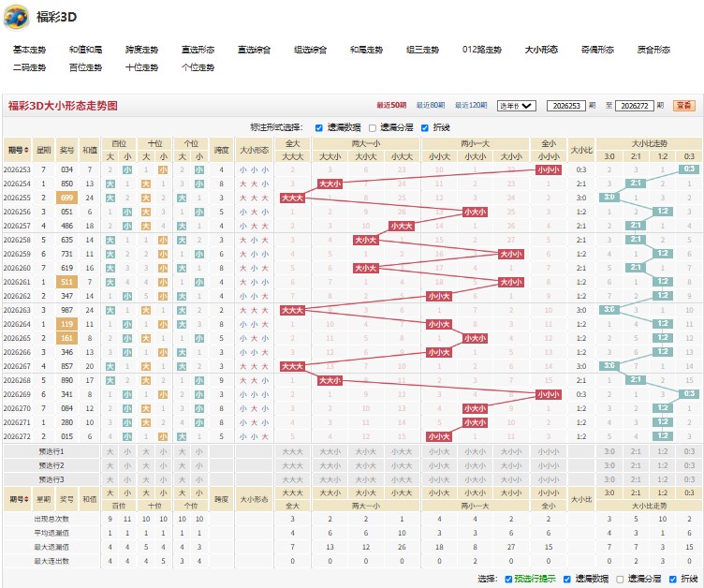Click the 查看 button

tap(683, 106)
